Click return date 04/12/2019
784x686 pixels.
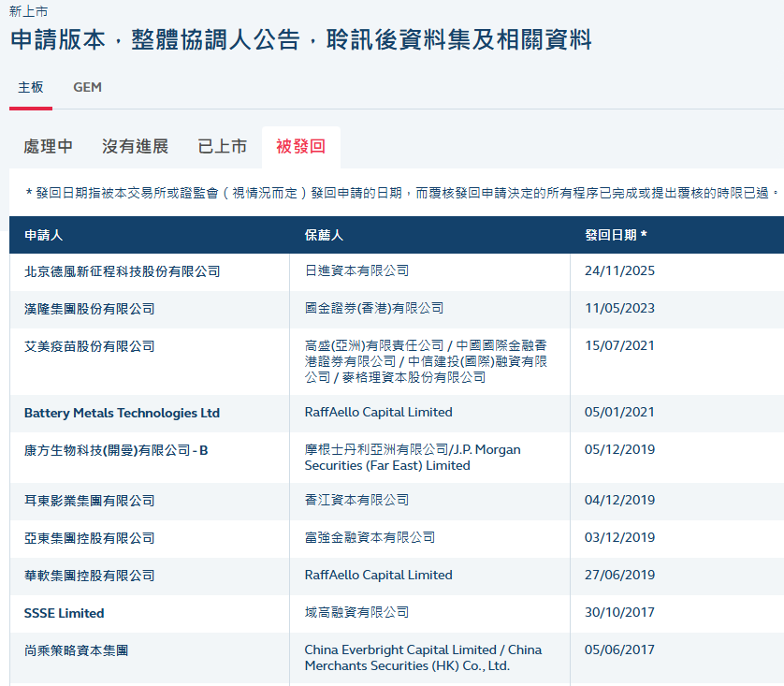pyautogui.click(x=619, y=500)
